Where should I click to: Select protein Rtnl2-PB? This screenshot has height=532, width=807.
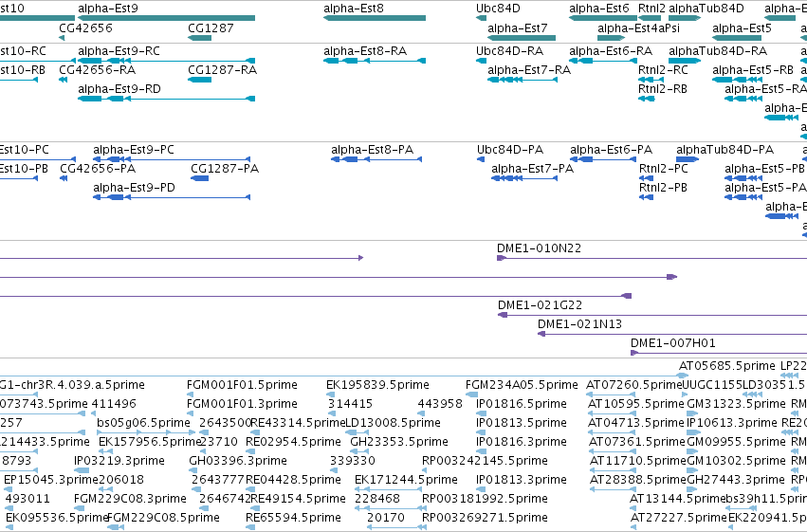pos(663,188)
